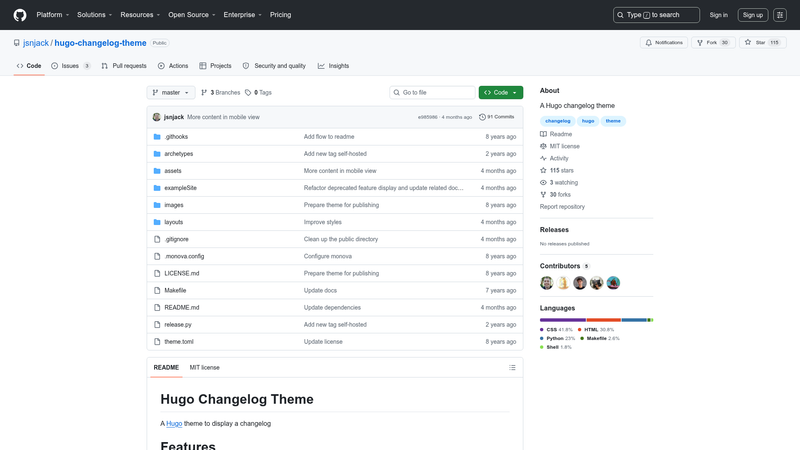Image resolution: width=800 pixels, height=450 pixels.
Task: Click the header settings icon beside Sign up
Action: 780,15
